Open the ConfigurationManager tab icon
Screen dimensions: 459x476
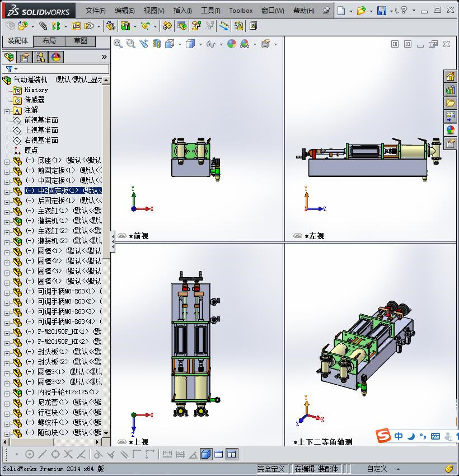pyautogui.click(x=40, y=57)
